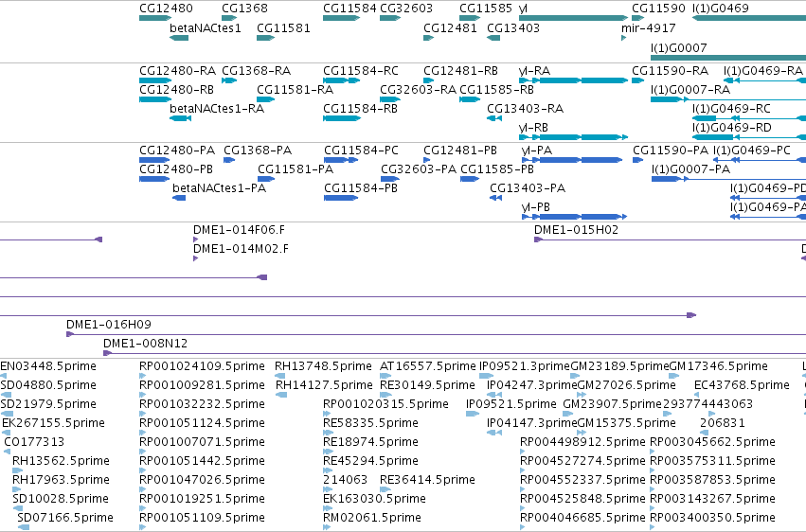
Task: Select clone DME1-015H02
Action: pyautogui.click(x=671, y=239)
